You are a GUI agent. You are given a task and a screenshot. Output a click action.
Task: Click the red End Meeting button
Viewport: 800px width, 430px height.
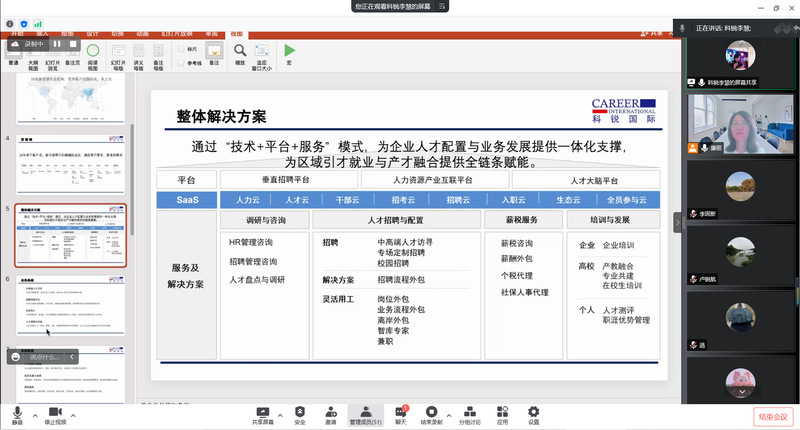(772, 415)
